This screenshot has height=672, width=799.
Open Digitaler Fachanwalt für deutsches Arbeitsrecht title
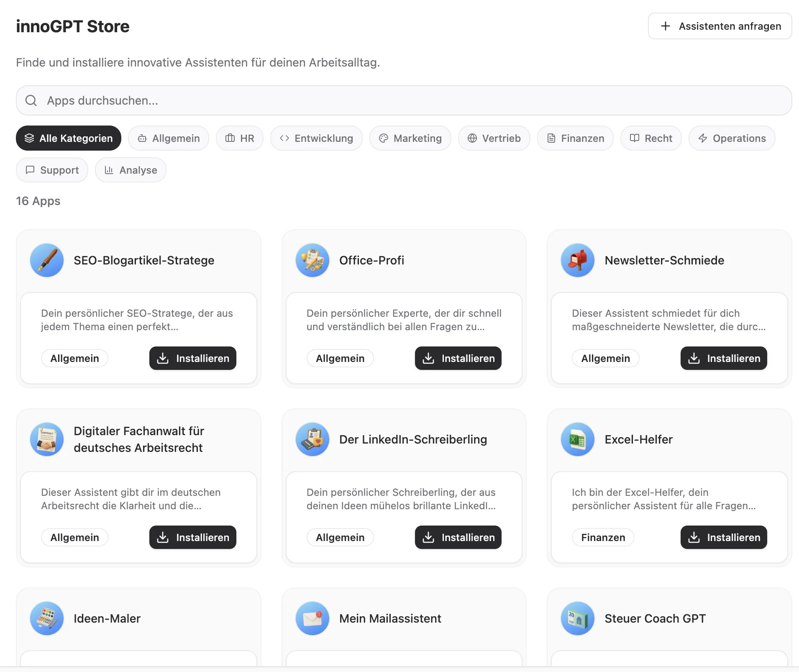[139, 439]
